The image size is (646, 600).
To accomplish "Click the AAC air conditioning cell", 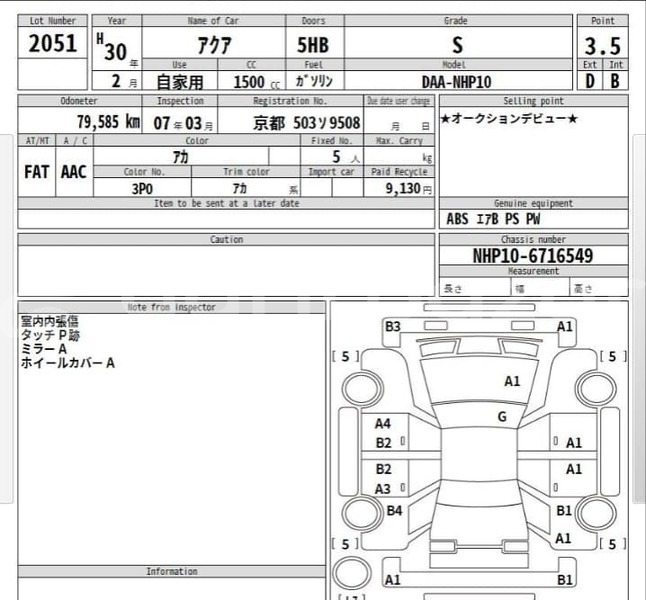I will coord(73,172).
